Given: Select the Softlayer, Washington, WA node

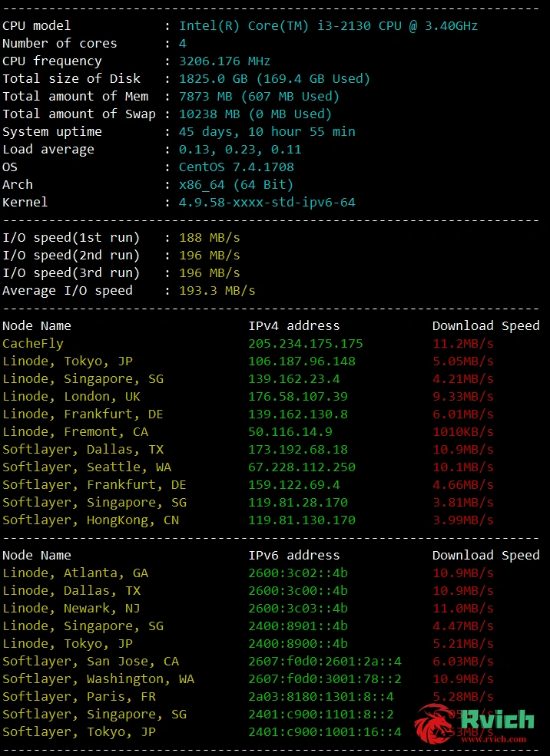Looking at the screenshot, I should click(x=98, y=678).
